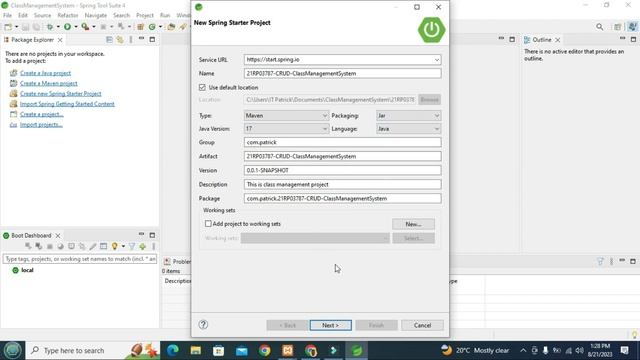This screenshot has height=360, width=640.
Task: Click the help question mark icon in dialog
Action: [203, 324]
